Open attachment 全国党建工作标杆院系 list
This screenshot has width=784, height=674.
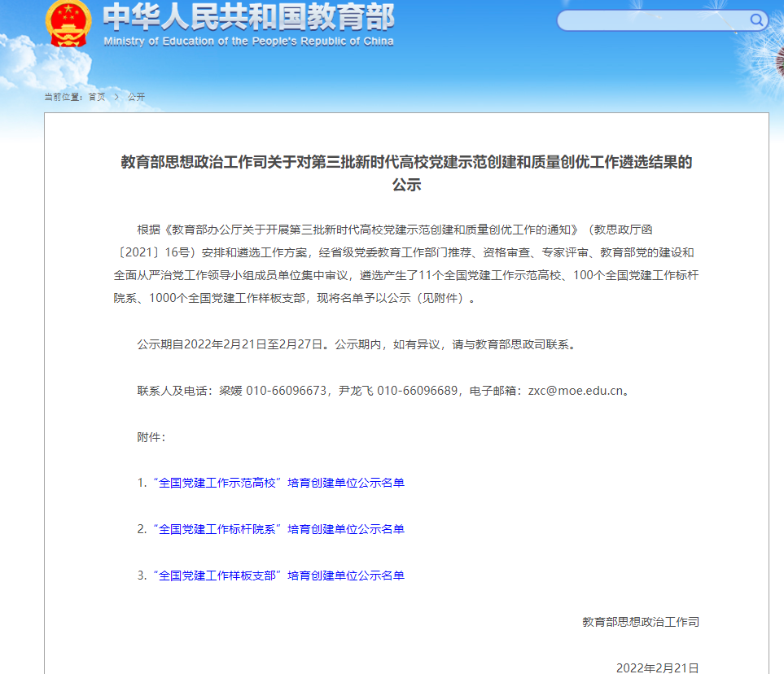pos(279,529)
